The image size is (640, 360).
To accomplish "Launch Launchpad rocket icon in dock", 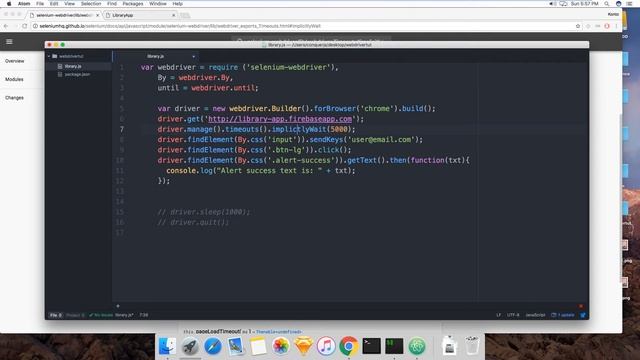I will point(190,346).
